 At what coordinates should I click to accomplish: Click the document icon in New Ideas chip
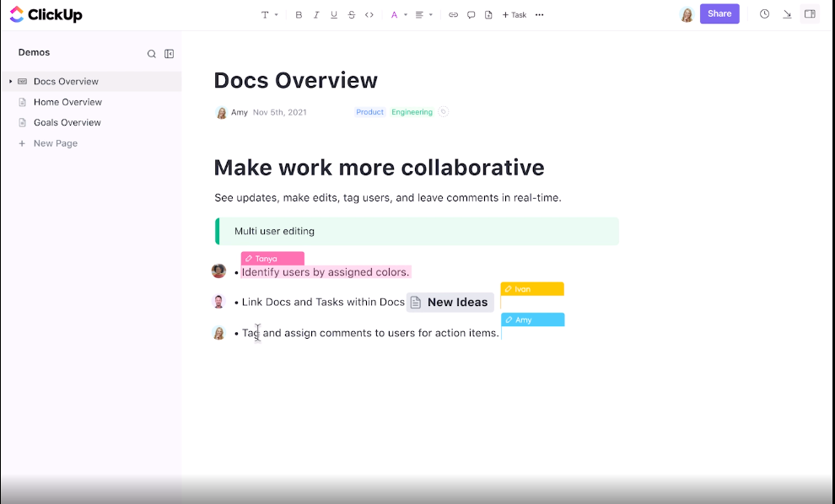416,303
